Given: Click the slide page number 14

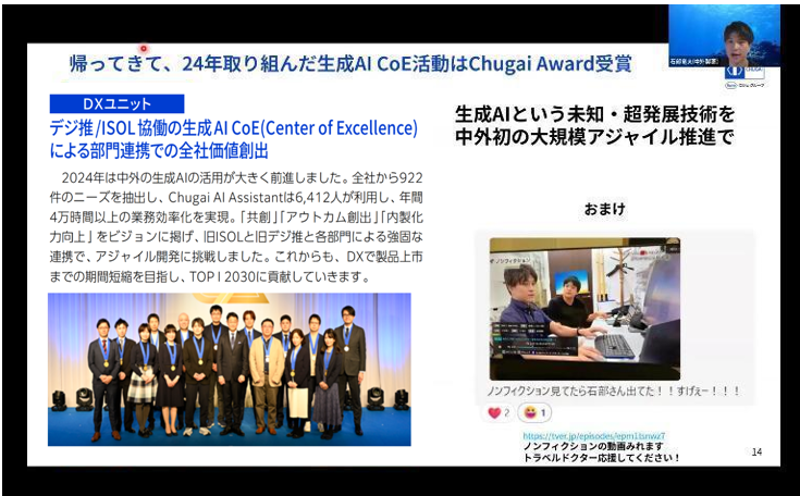Looking at the screenshot, I should 757,452.
